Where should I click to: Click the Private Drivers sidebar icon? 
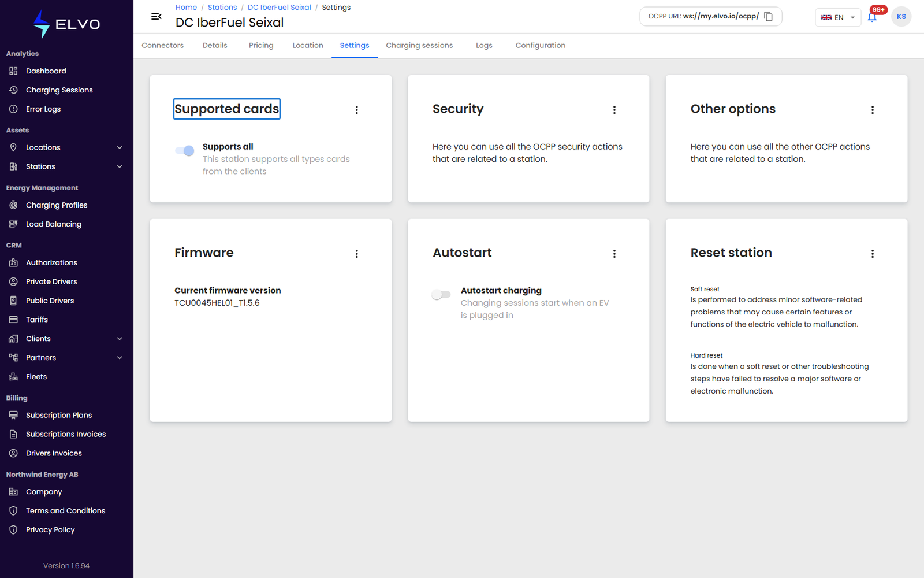13,281
